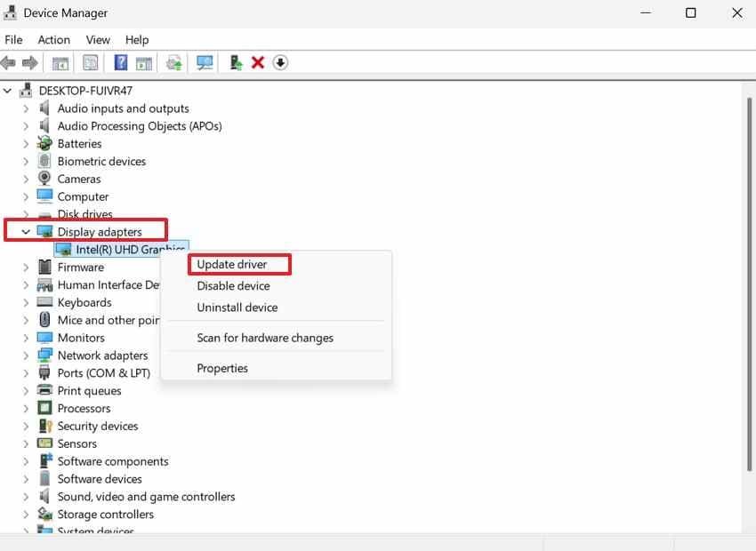Image resolution: width=756 pixels, height=551 pixels.
Task: Expand Audio inputs and outputs
Action: pos(26,108)
